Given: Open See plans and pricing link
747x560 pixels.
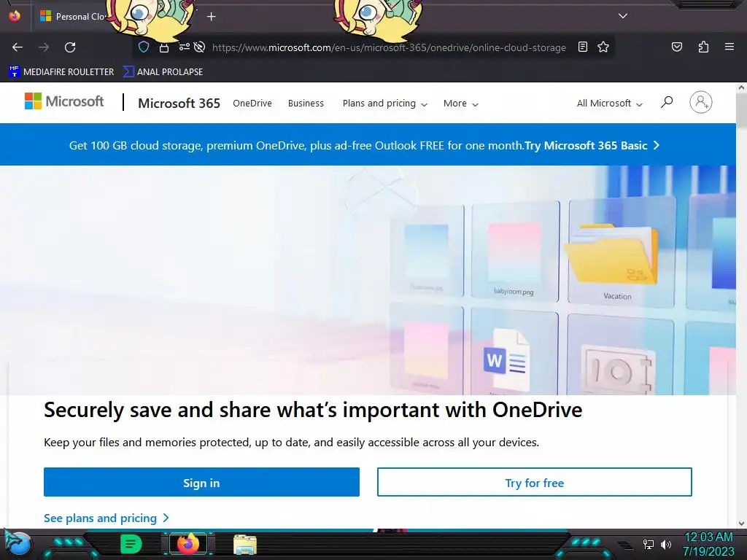Looking at the screenshot, I should point(107,518).
